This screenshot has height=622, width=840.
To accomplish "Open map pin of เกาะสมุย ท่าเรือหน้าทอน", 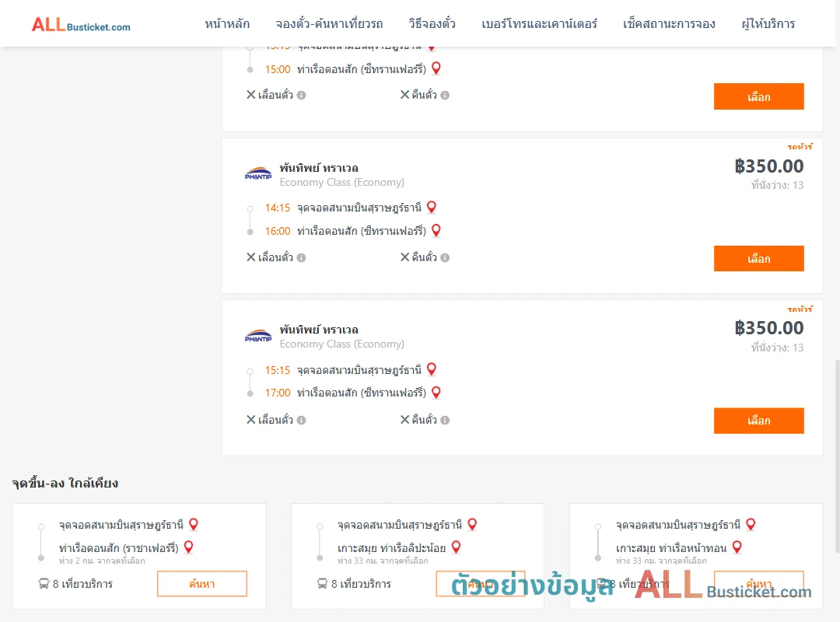I will tap(737, 547).
